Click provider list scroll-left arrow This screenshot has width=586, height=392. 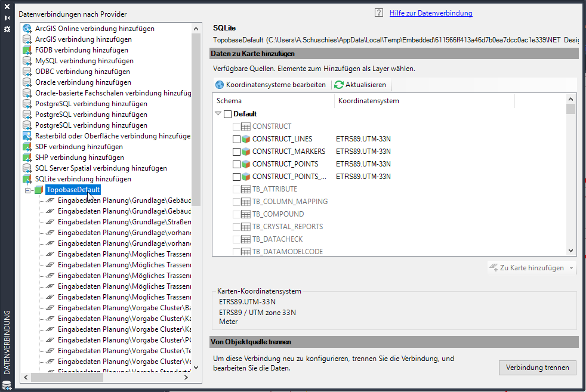pos(26,378)
